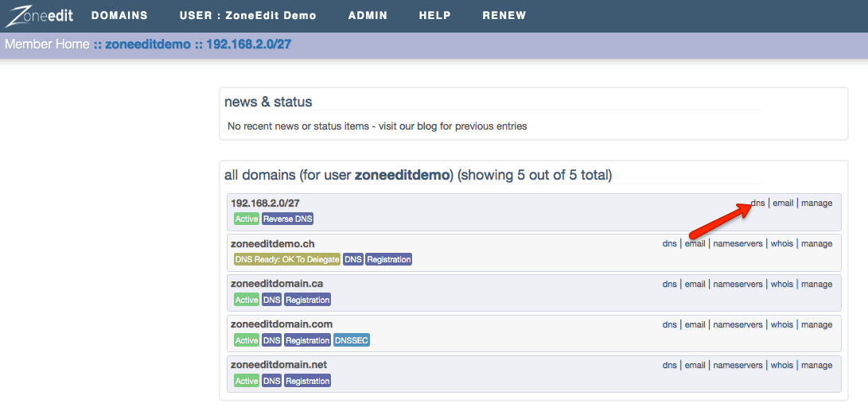
Task: Open nameservers for zoneeditdomain.com
Action: pyautogui.click(x=738, y=324)
